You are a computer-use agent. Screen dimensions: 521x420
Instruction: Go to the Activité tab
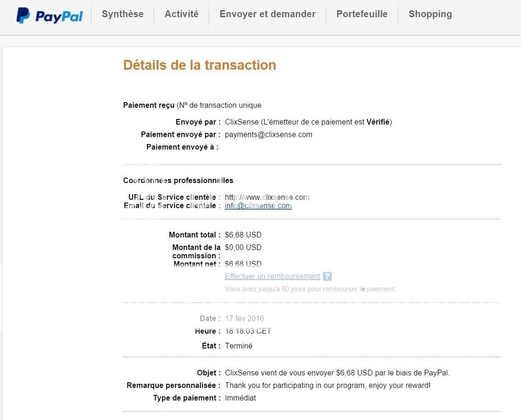182,14
